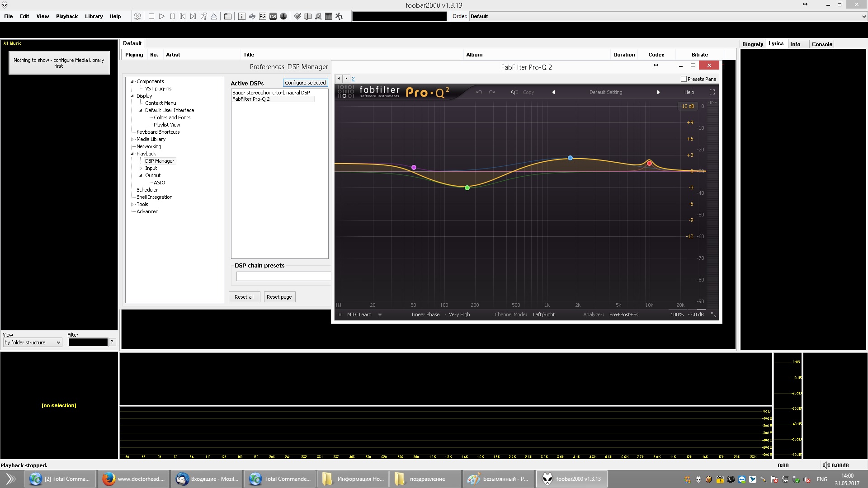The height and width of the screenshot is (488, 868).
Task: Click the Filter help question mark button
Action: (x=112, y=342)
